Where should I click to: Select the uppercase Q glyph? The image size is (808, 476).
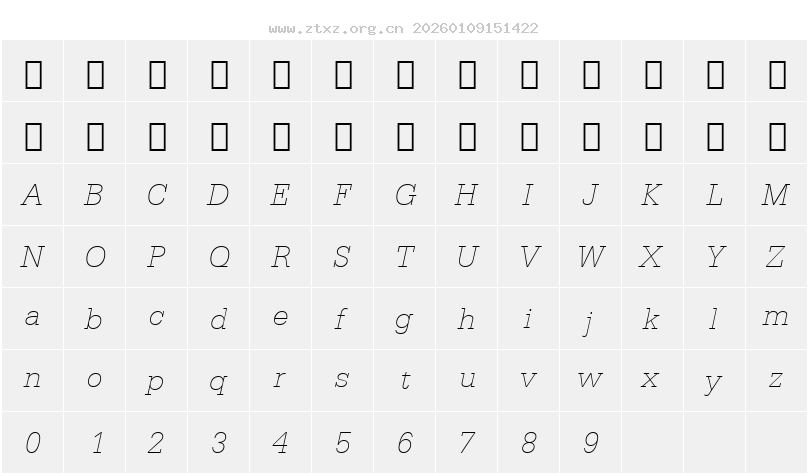tap(219, 257)
